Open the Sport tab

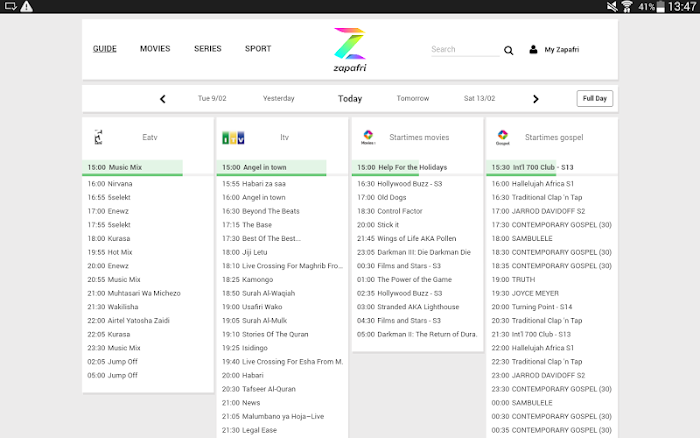[258, 49]
